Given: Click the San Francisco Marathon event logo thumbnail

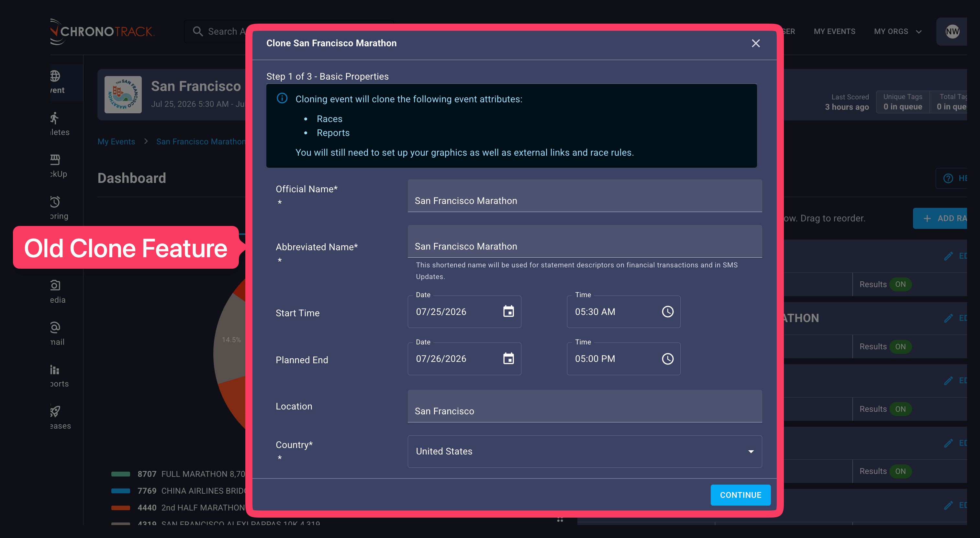Looking at the screenshot, I should click(x=123, y=95).
